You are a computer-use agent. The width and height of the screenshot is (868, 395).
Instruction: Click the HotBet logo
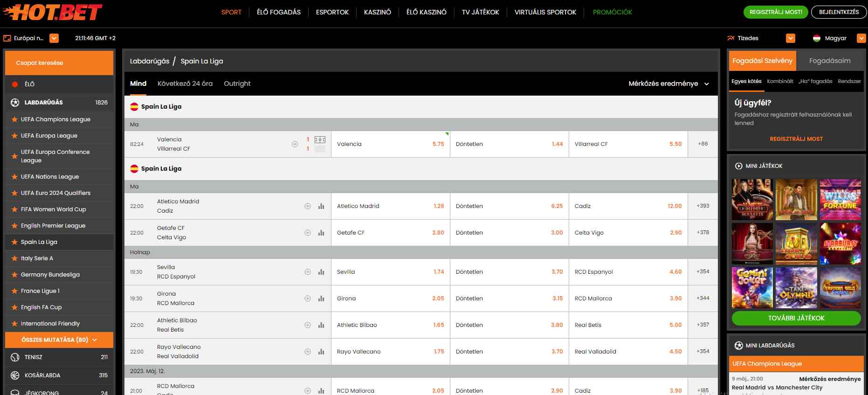point(52,12)
